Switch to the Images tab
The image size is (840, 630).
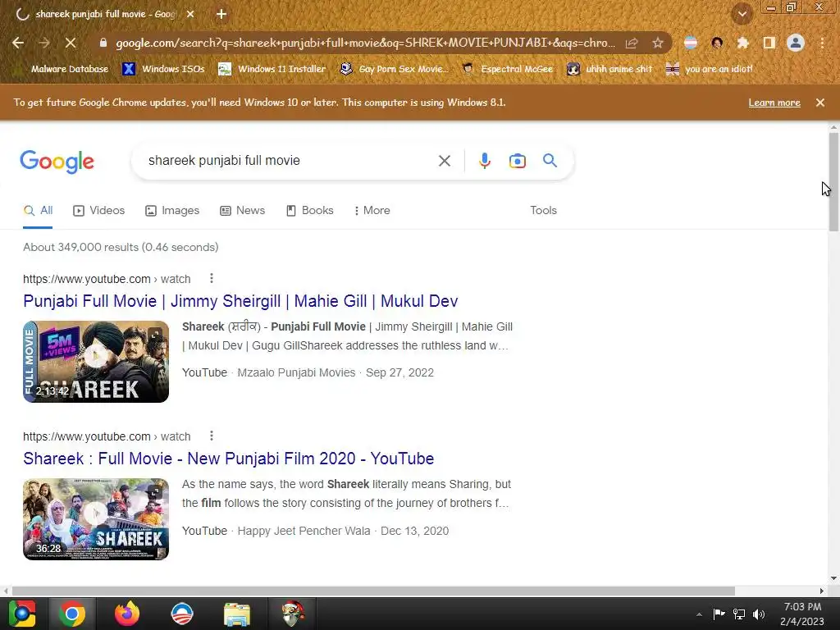(172, 211)
